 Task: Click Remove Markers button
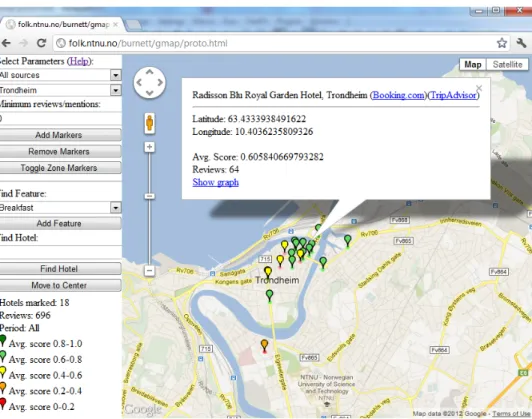click(60, 151)
